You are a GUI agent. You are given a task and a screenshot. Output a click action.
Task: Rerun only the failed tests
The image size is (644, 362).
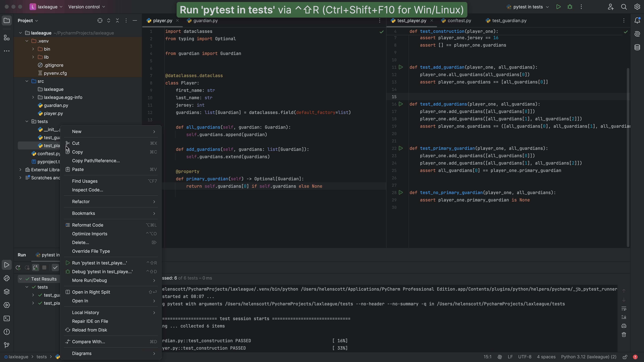click(x=26, y=267)
